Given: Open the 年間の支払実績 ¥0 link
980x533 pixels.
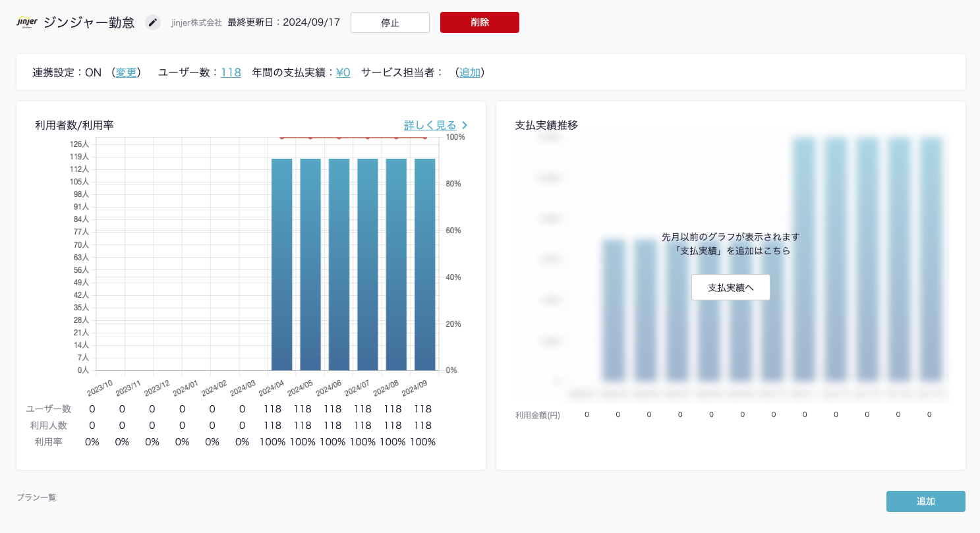Looking at the screenshot, I should (343, 72).
